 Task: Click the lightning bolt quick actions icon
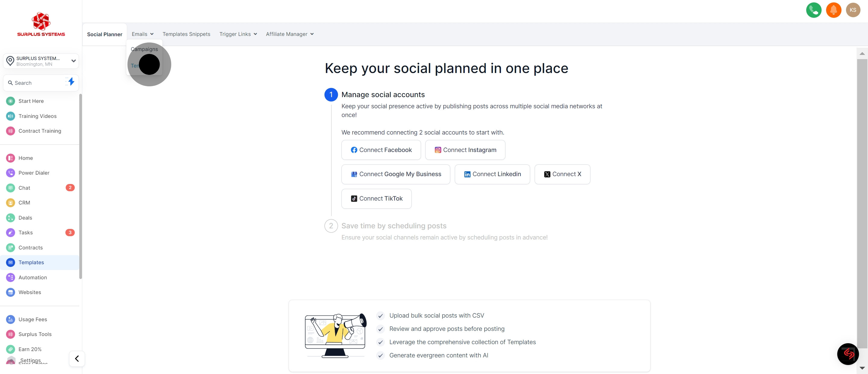coord(71,82)
